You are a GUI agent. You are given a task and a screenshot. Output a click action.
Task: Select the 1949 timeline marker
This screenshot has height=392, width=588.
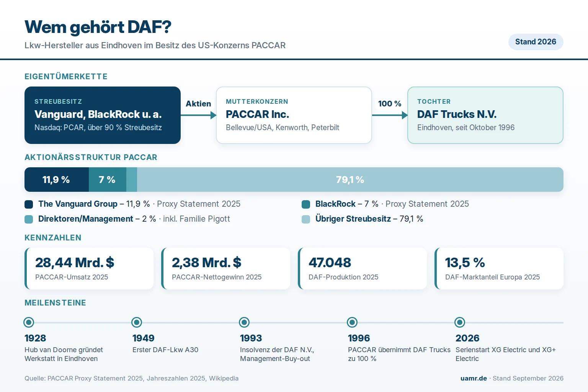(x=137, y=322)
